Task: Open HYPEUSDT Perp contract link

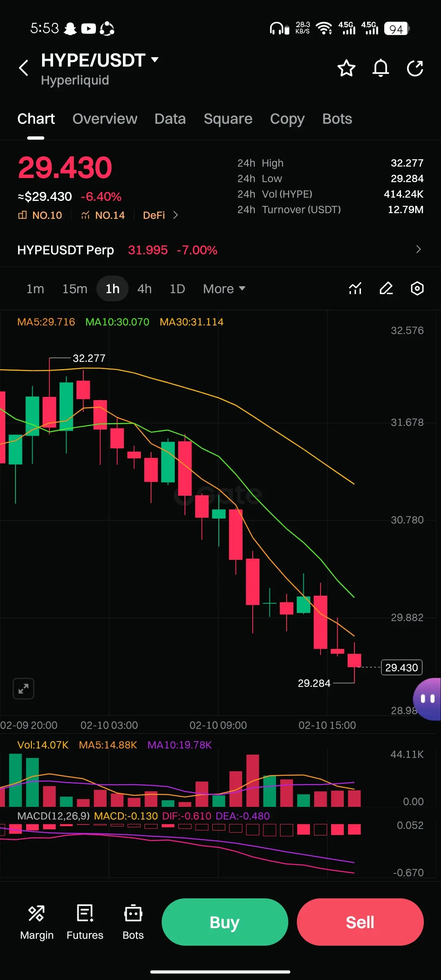Action: (x=65, y=250)
